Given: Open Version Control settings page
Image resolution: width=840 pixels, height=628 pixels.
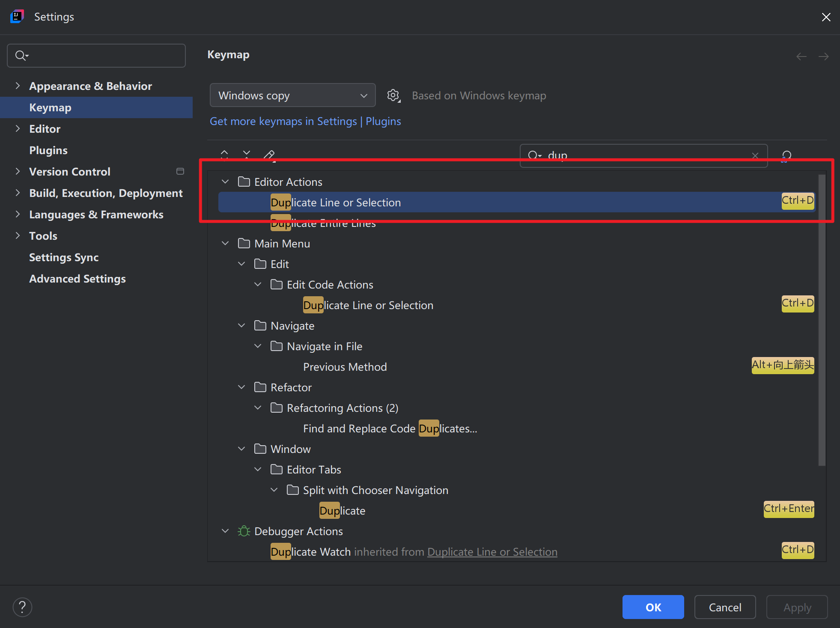Looking at the screenshot, I should coord(70,172).
